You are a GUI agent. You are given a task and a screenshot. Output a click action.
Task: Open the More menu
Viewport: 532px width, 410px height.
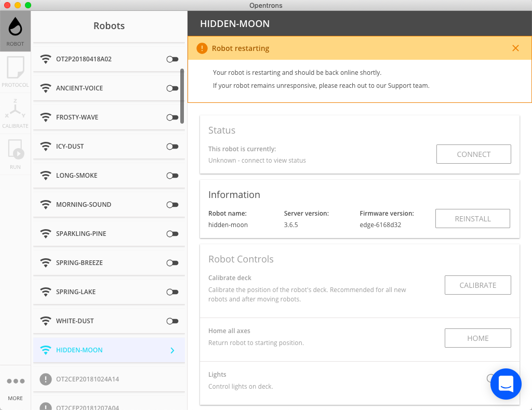pyautogui.click(x=15, y=387)
